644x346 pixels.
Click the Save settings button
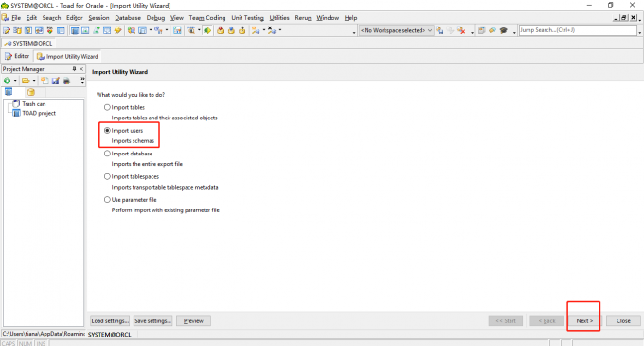[x=152, y=321]
